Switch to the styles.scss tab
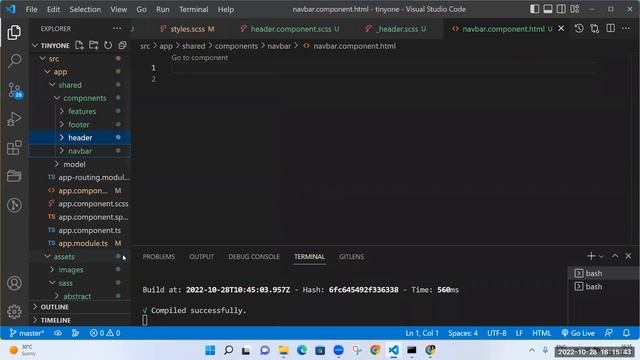Screen dimensions: 640x360 tap(187, 29)
